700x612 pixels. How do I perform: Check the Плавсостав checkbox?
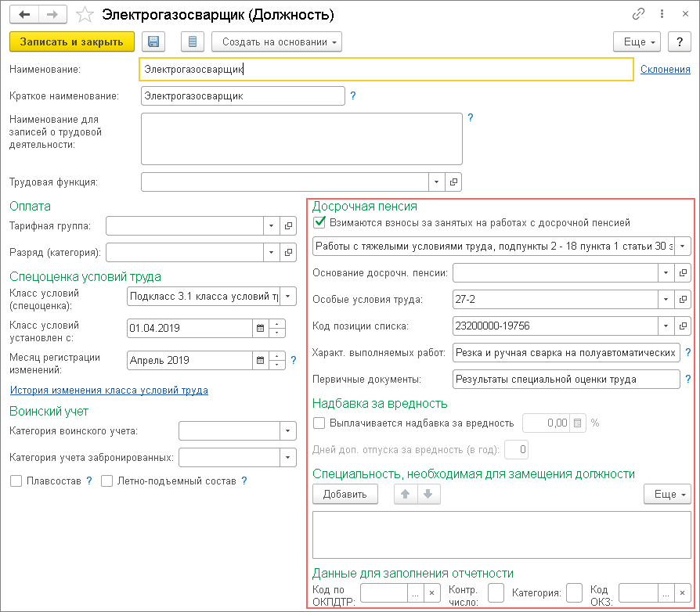click(16, 481)
